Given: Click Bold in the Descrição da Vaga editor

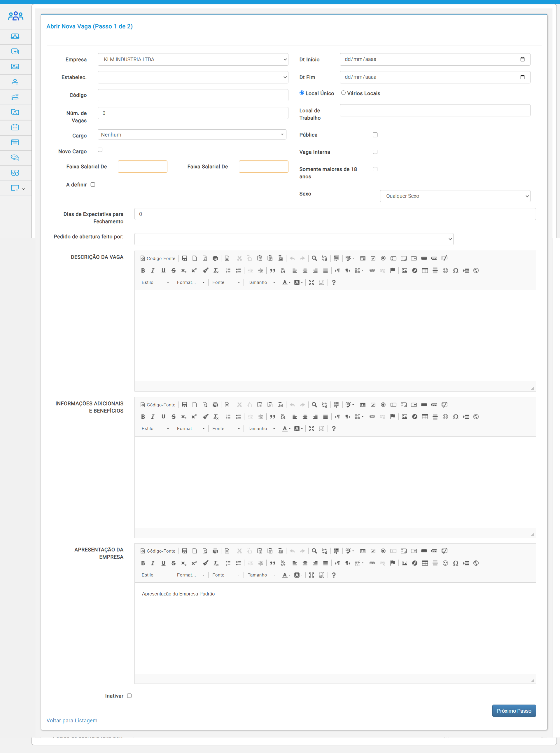Looking at the screenshot, I should coord(143,270).
